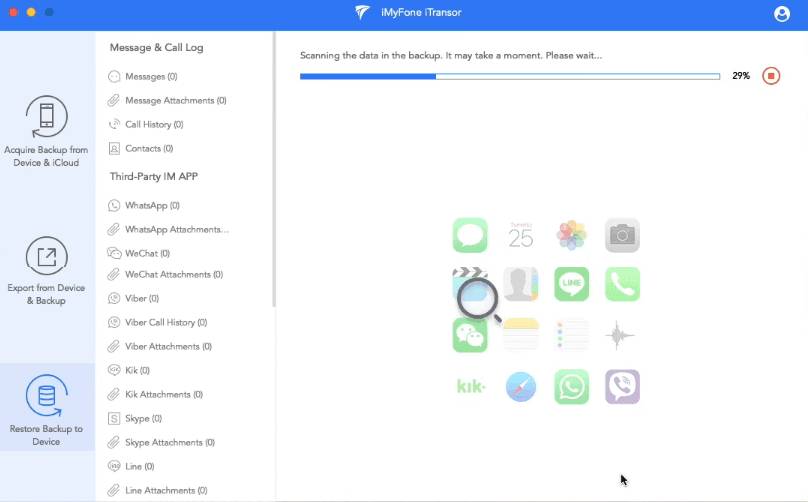Image resolution: width=808 pixels, height=502 pixels.
Task: Click the Message & Call Log heading
Action: pos(157,47)
